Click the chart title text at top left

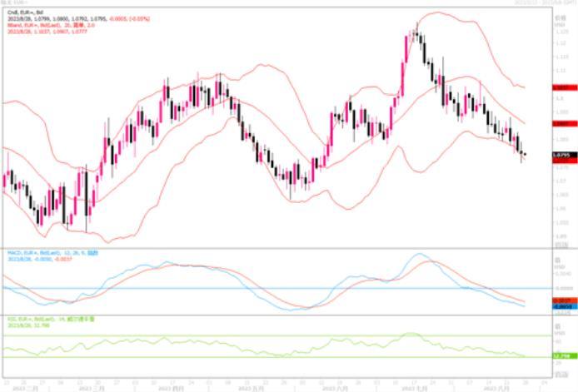pos(13,3)
